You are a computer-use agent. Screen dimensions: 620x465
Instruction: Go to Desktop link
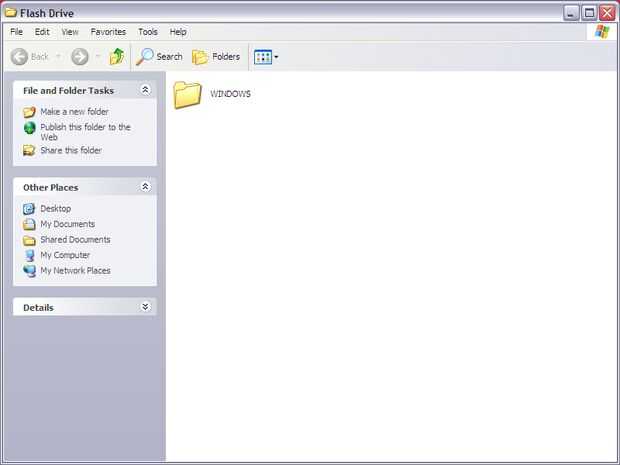56,208
